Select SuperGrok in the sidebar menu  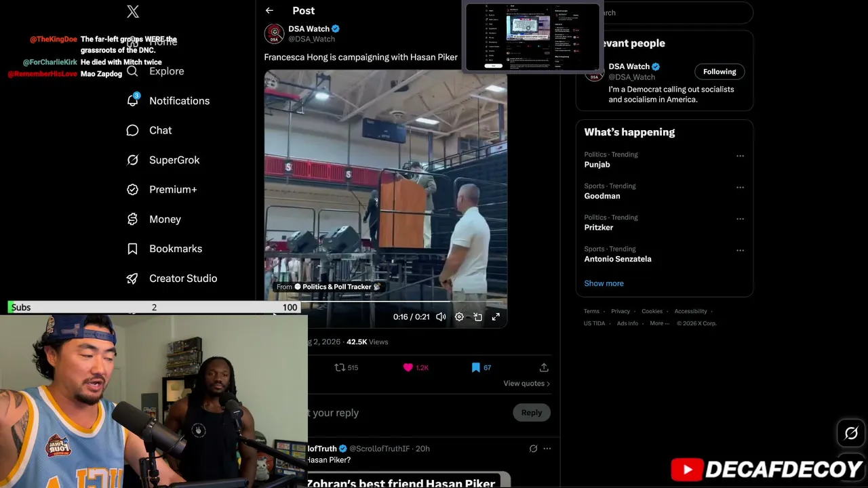174,160
